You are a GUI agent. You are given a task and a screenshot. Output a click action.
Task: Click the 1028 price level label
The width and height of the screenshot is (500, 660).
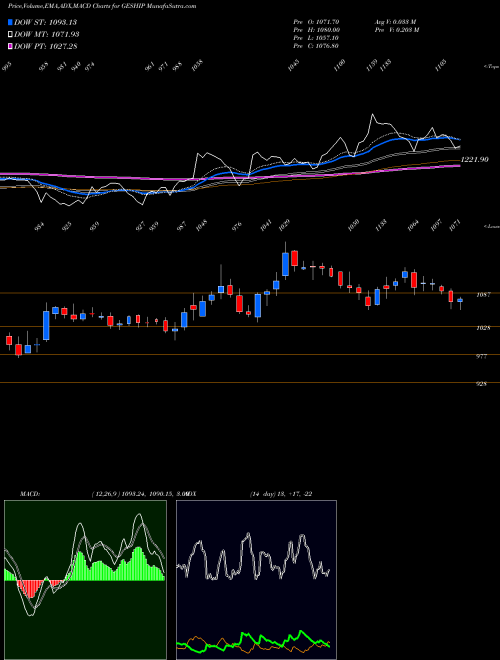(483, 327)
